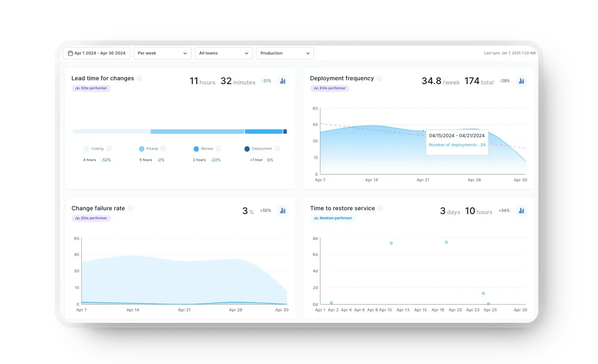Open the Per week interval dropdown
Screen dimensions: 598x364
point(162,53)
